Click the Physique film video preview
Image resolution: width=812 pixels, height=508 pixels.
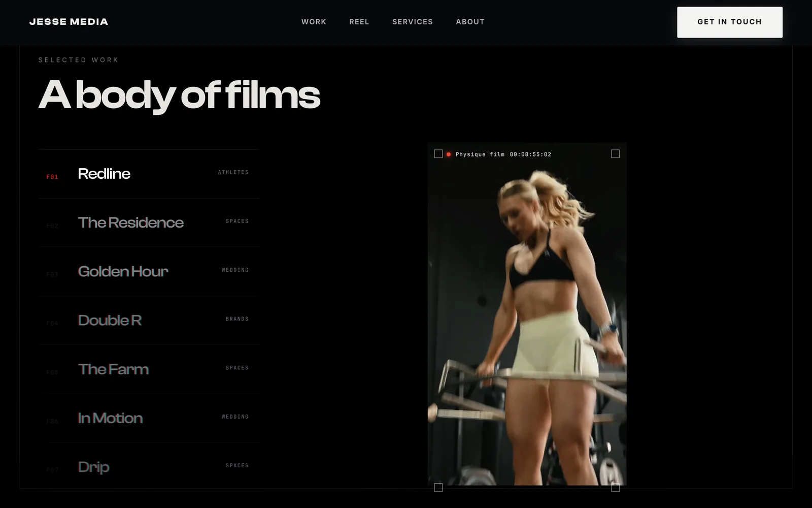click(x=527, y=314)
